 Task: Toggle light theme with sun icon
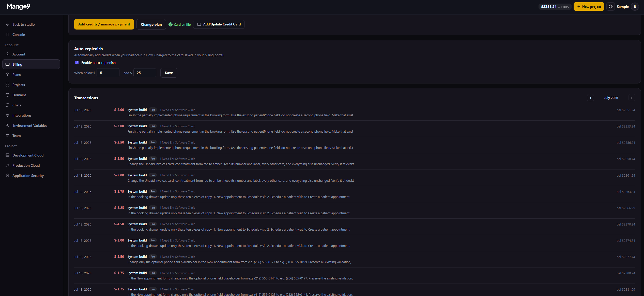tap(610, 7)
